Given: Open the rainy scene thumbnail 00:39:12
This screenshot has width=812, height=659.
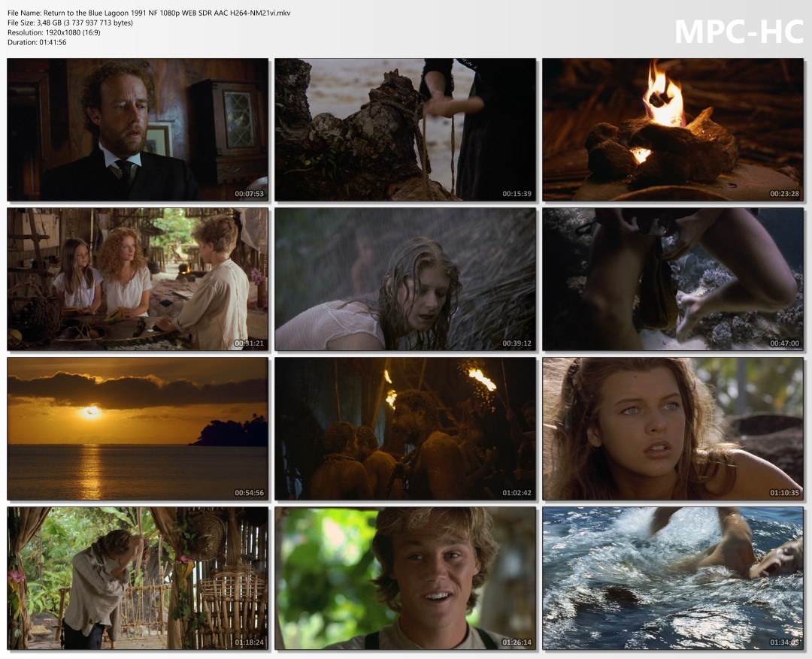Looking at the screenshot, I should (405, 279).
